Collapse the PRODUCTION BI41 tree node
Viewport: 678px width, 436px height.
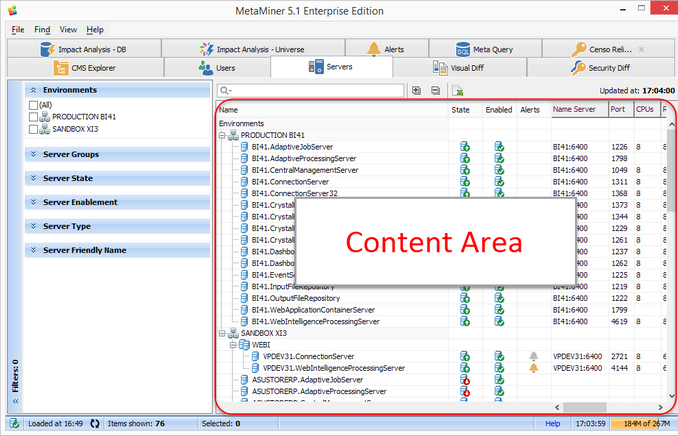pyautogui.click(x=222, y=135)
